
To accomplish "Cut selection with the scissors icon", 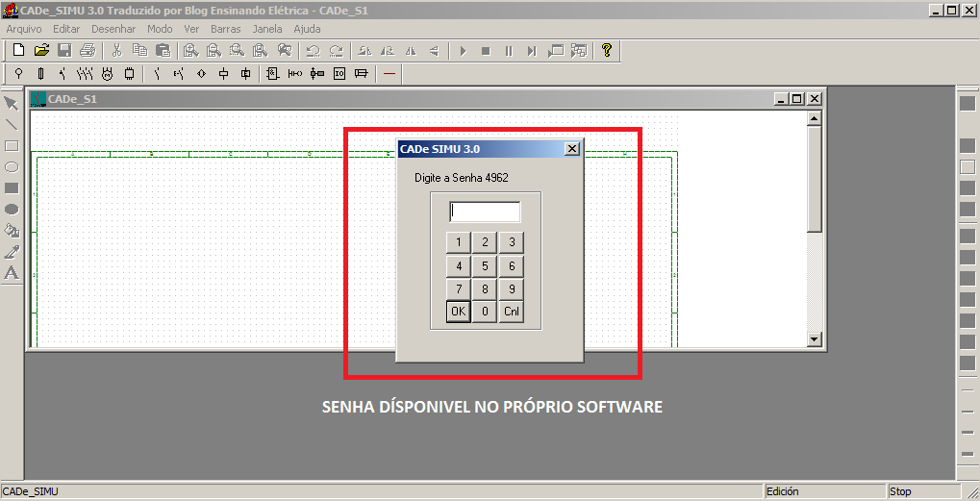I will 117,51.
